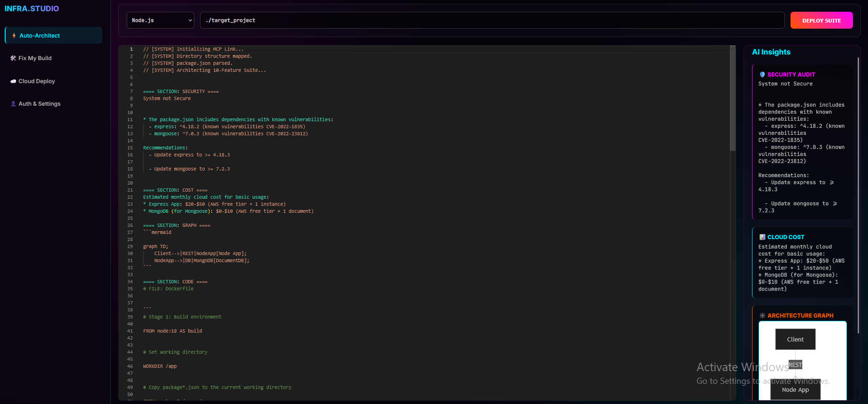Click the lightning bolt Auto-Architect icon
This screenshot has height=404, width=868.
pyautogui.click(x=14, y=36)
